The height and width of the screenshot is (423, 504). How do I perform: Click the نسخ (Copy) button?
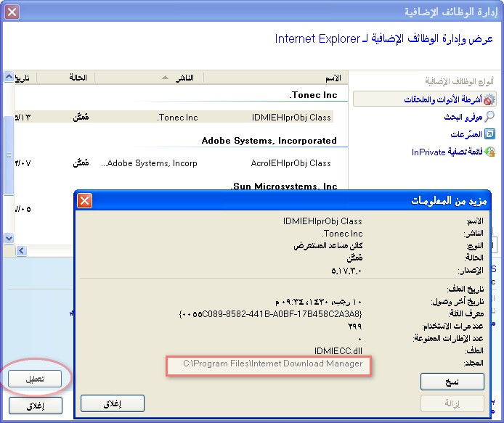[x=452, y=382]
